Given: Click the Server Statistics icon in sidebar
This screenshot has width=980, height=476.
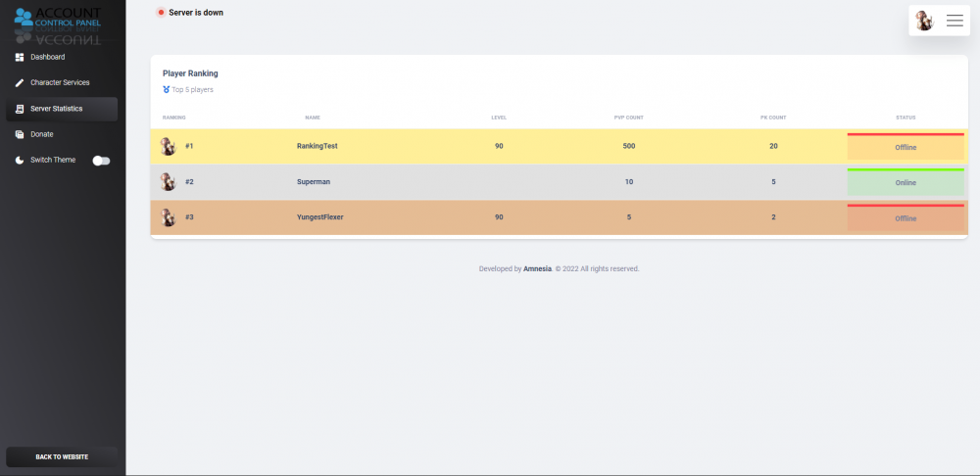Looking at the screenshot, I should click(x=20, y=109).
